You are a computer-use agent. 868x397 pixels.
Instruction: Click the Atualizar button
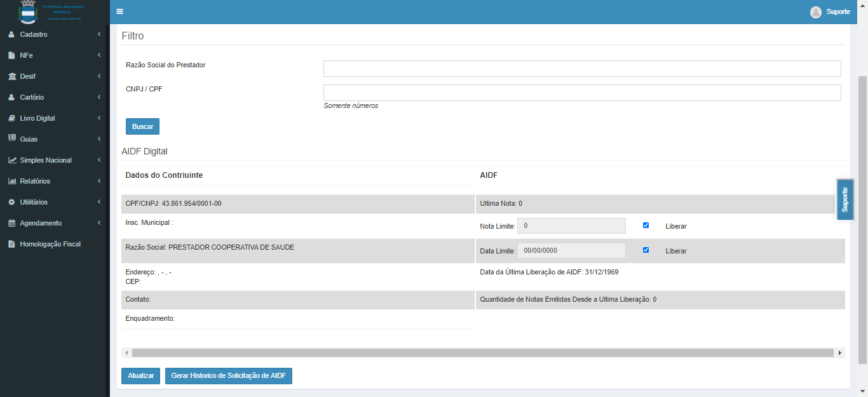pyautogui.click(x=140, y=376)
